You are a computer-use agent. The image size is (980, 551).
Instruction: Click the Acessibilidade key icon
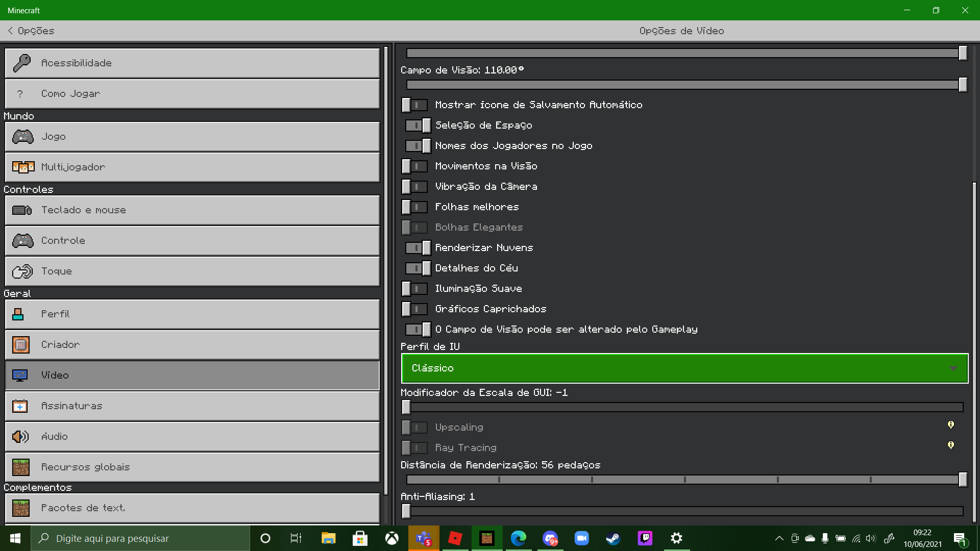pyautogui.click(x=21, y=63)
